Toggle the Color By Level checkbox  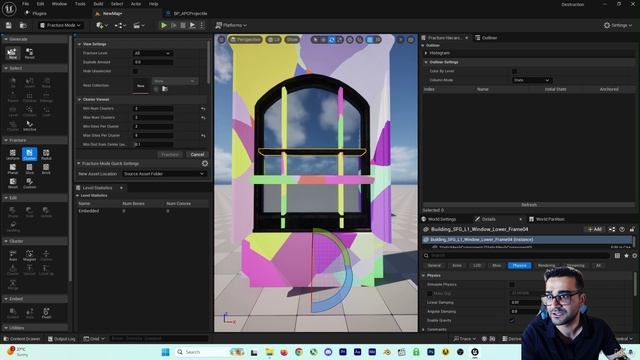pyautogui.click(x=514, y=71)
